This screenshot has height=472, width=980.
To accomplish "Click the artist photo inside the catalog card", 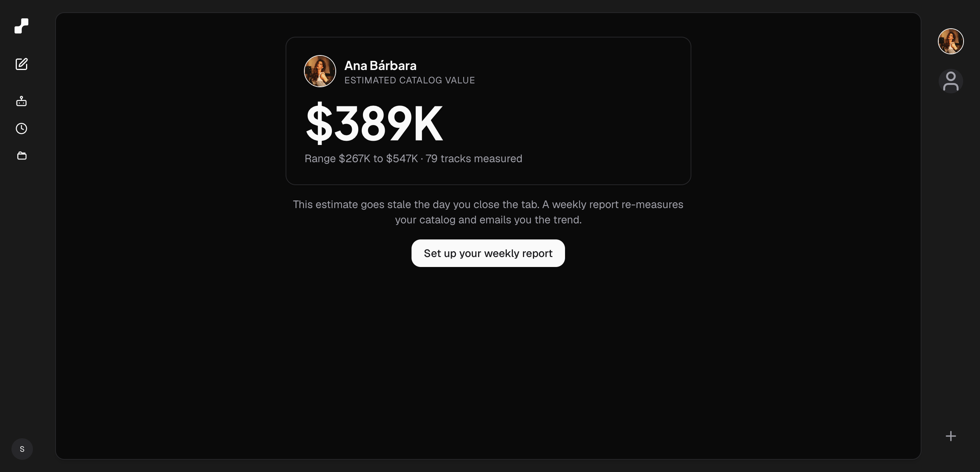I will point(320,71).
